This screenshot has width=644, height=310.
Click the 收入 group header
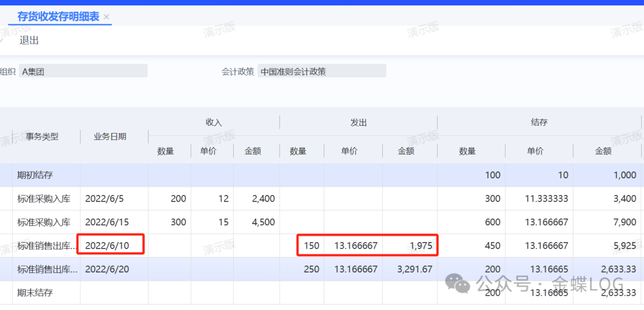213,122
